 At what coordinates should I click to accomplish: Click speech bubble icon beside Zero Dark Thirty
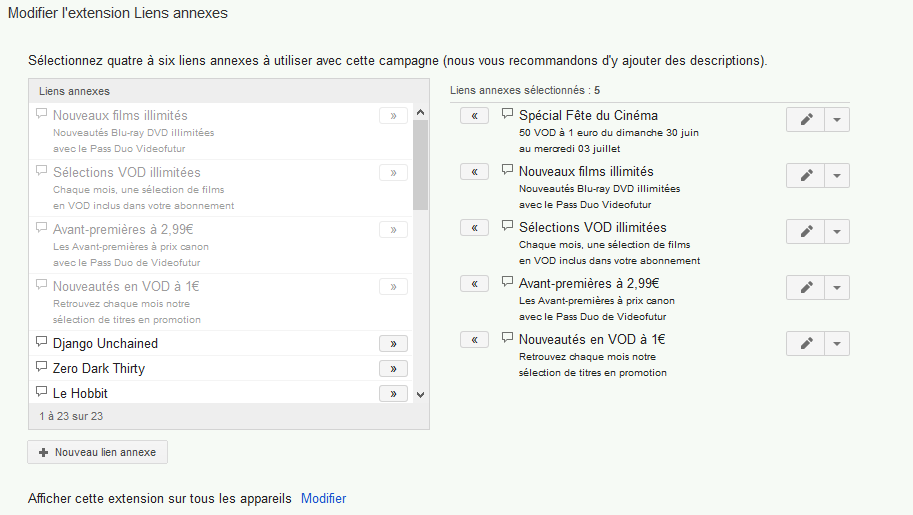pos(41,366)
